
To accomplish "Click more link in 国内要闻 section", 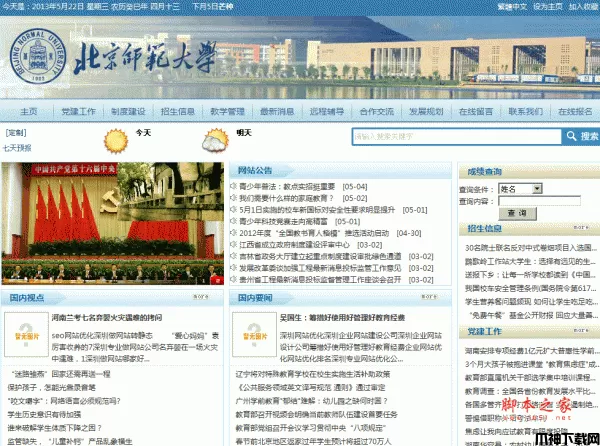I will pyautogui.click(x=429, y=297).
